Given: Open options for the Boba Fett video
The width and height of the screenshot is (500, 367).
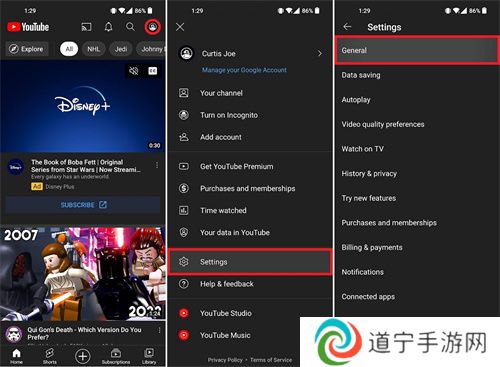Looking at the screenshot, I should pos(157,165).
